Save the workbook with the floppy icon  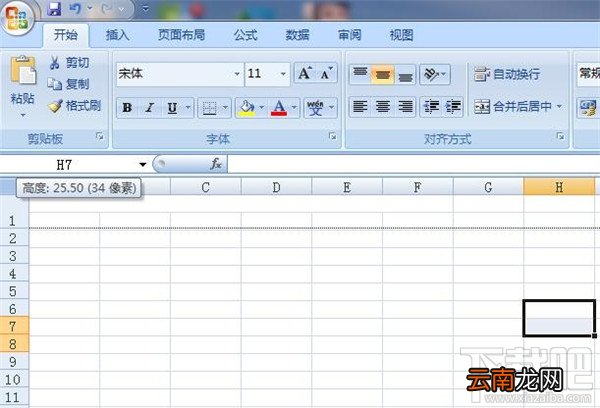[x=54, y=8]
